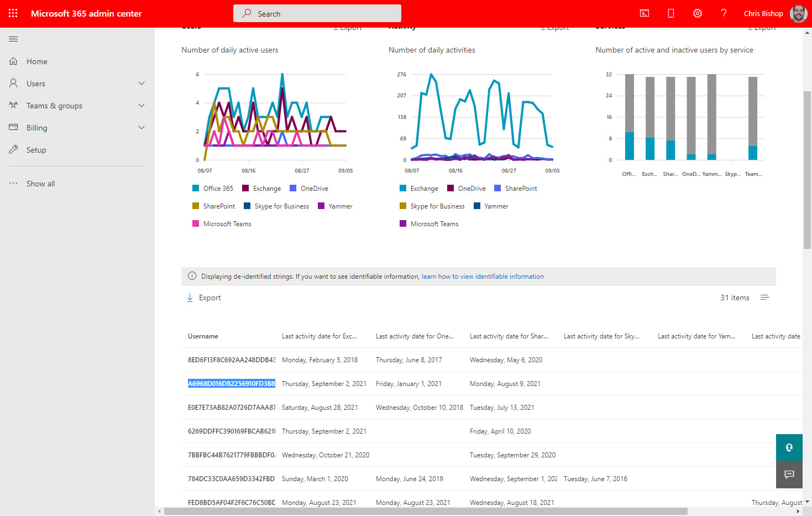Sort by Last activity date for Skype column
812x516 pixels.
(601, 336)
